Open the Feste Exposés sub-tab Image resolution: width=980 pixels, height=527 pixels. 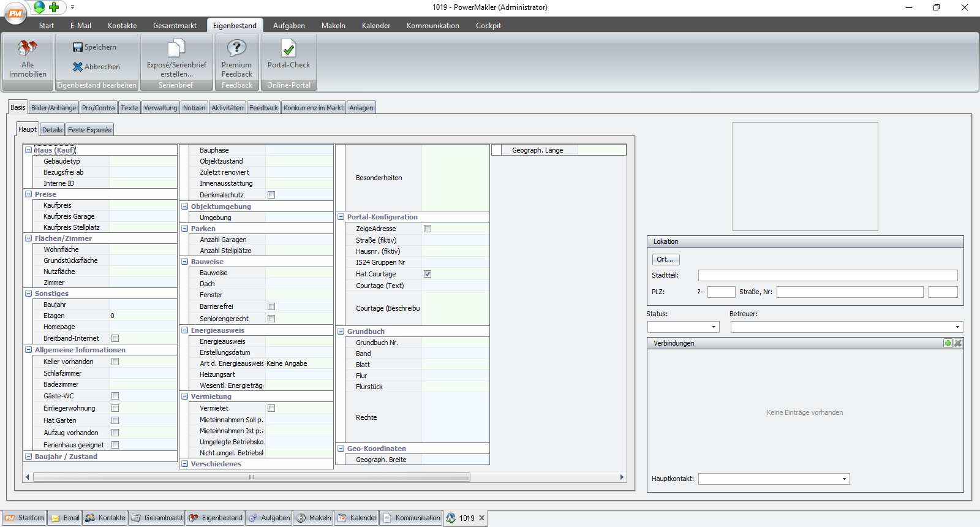[x=89, y=130]
